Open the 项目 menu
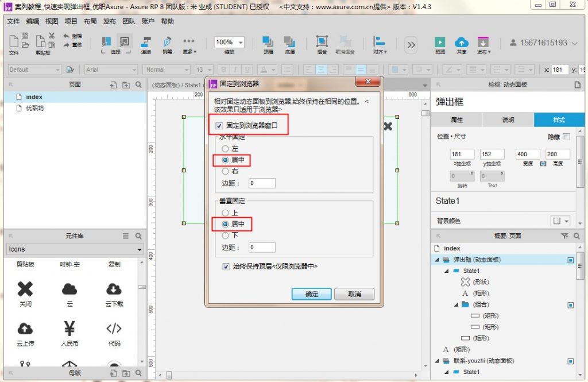Image resolution: width=588 pixels, height=382 pixels. pyautogui.click(x=71, y=21)
